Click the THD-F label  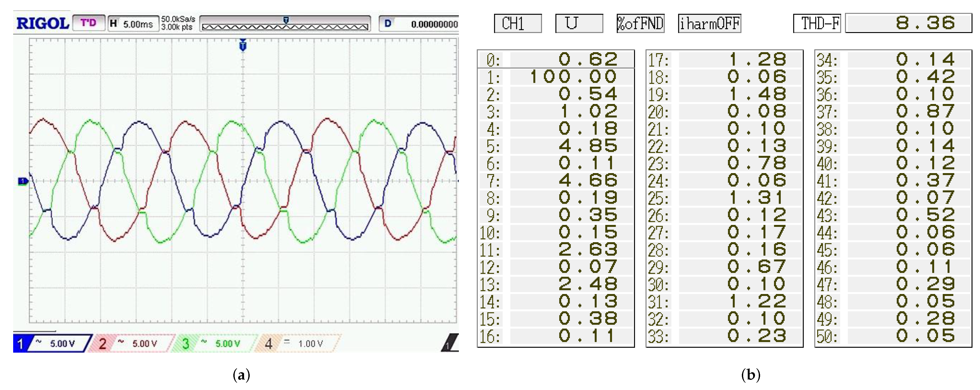[x=817, y=24]
